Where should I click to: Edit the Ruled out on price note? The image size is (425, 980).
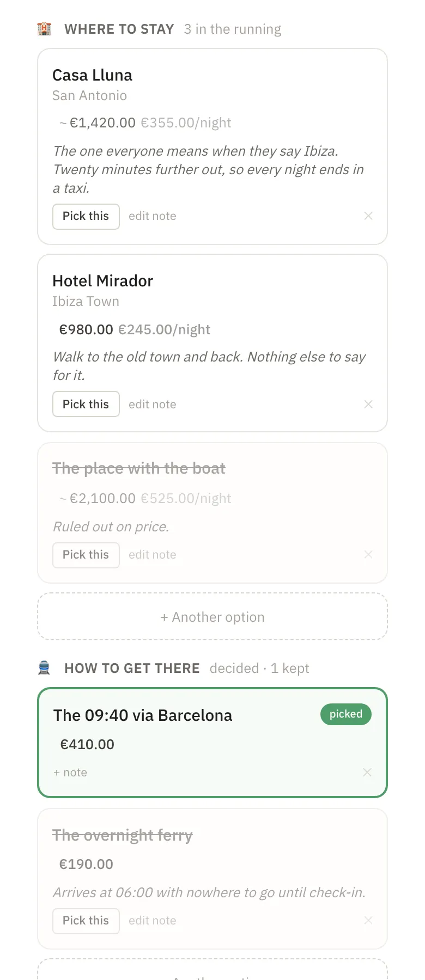153,555
